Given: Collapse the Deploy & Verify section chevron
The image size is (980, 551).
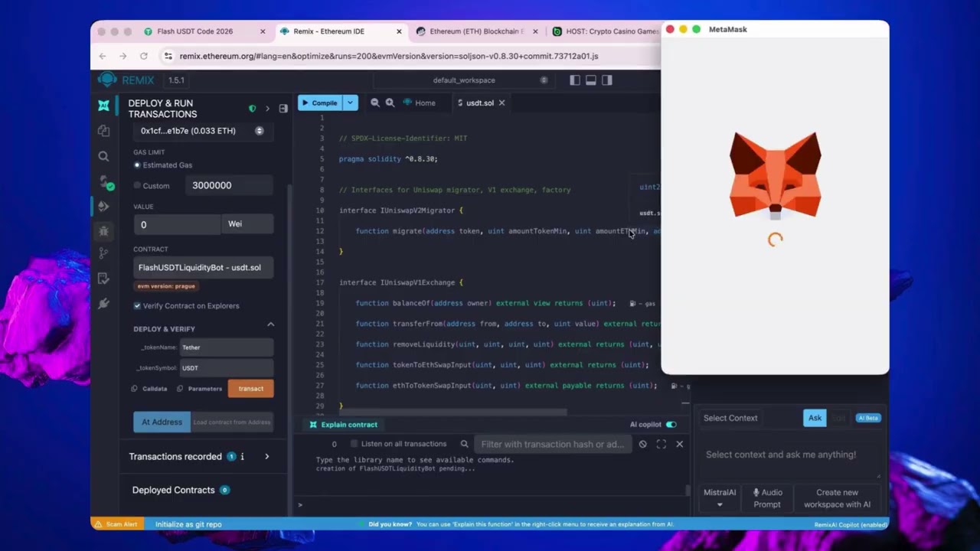Looking at the screenshot, I should pos(270,324).
